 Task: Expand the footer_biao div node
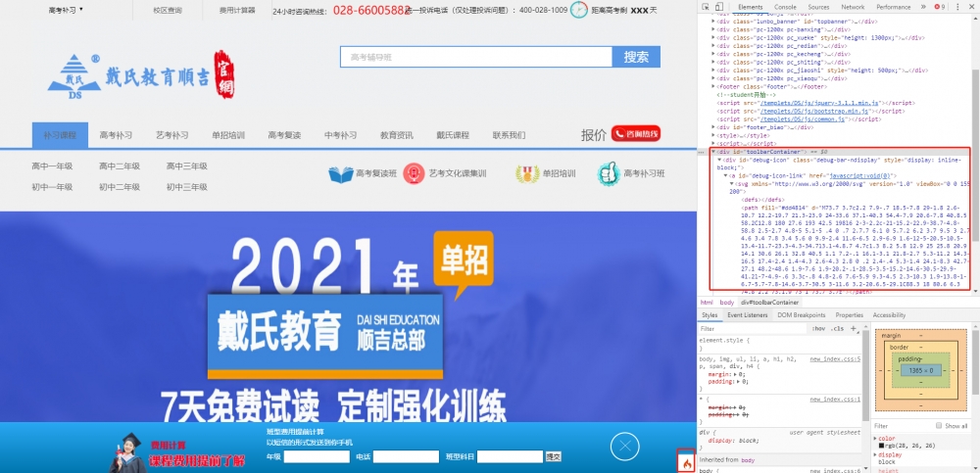pos(714,127)
